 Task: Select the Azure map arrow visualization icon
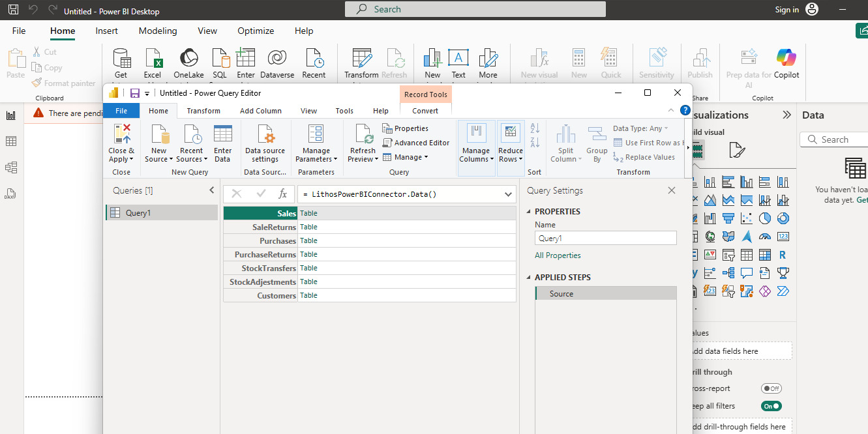pyautogui.click(x=747, y=236)
